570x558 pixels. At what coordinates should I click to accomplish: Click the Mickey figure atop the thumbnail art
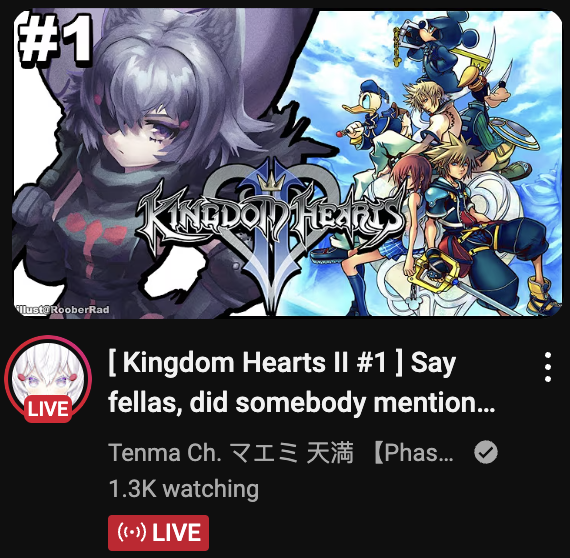(x=442, y=45)
